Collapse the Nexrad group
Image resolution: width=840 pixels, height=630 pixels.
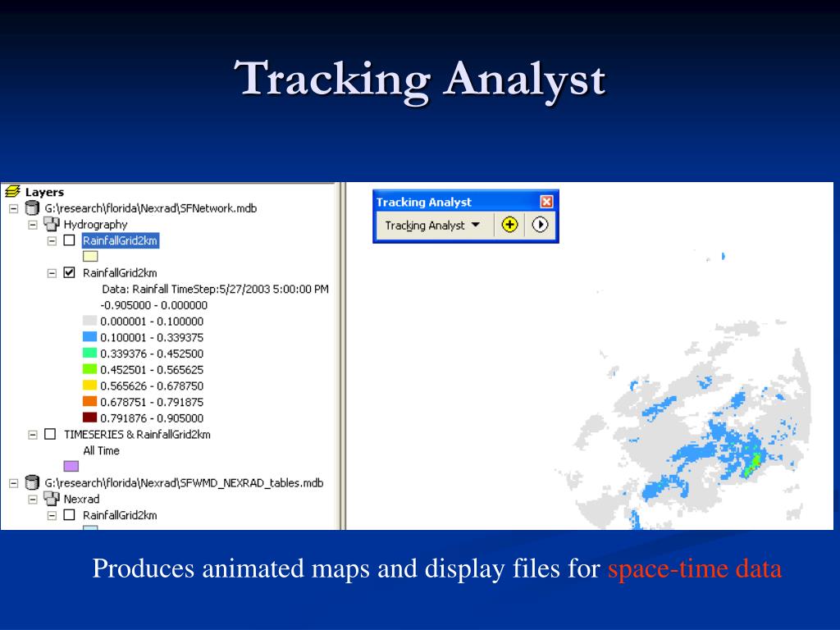tap(33, 500)
